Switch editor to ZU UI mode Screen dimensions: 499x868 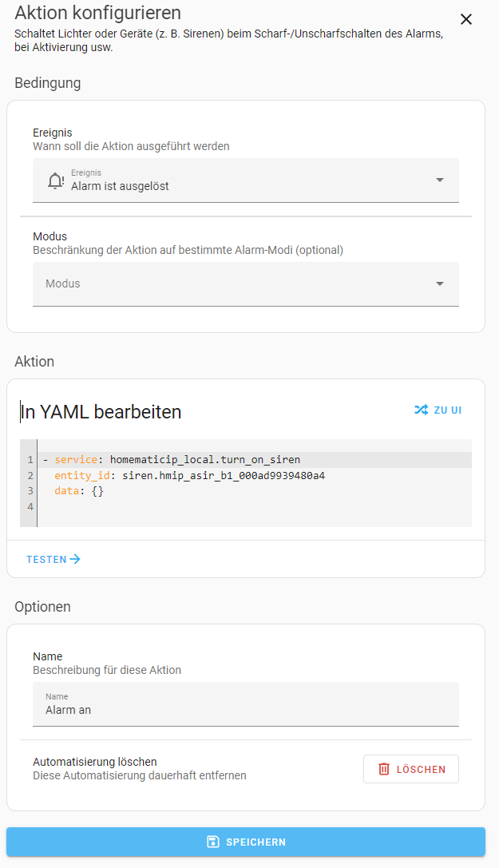[438, 410]
